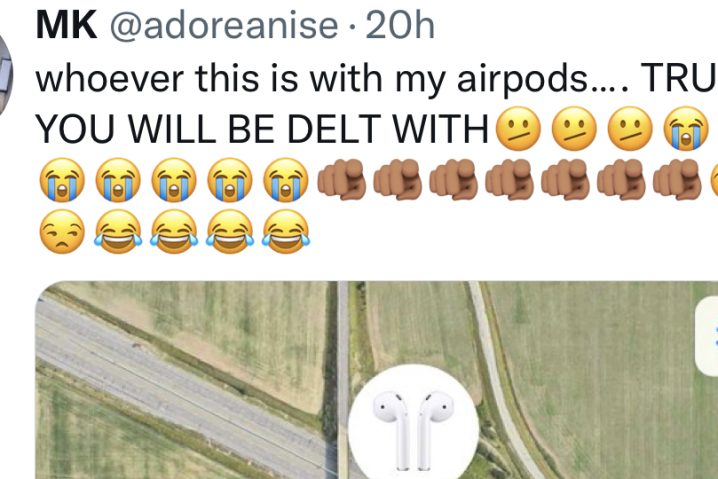The height and width of the screenshot is (479, 718).
Task: Click the crying emoji ending the DELT WITH line
Action: coord(686,129)
